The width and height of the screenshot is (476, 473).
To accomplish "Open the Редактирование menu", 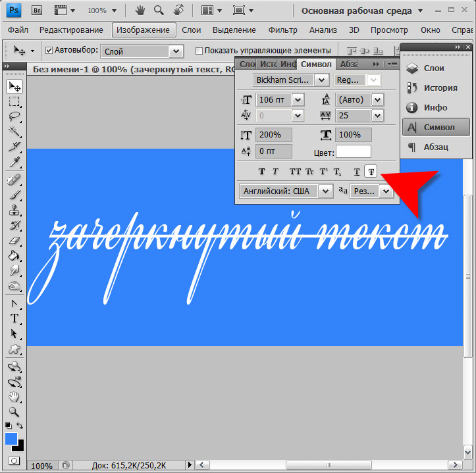I will (x=71, y=30).
